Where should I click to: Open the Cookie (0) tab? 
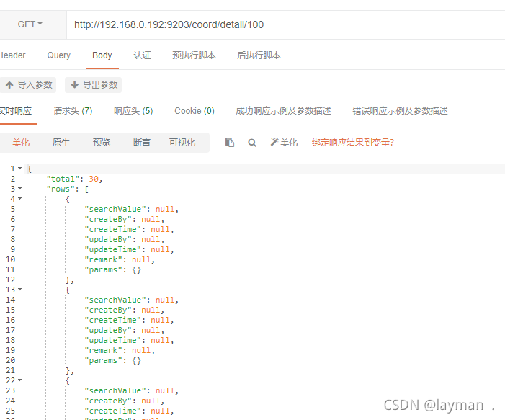click(195, 111)
